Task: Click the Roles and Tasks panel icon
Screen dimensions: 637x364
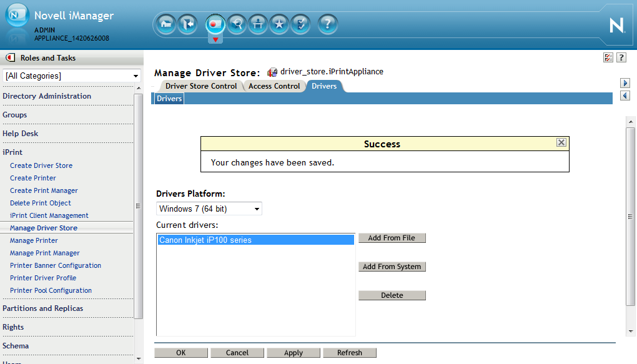Action: tap(10, 57)
